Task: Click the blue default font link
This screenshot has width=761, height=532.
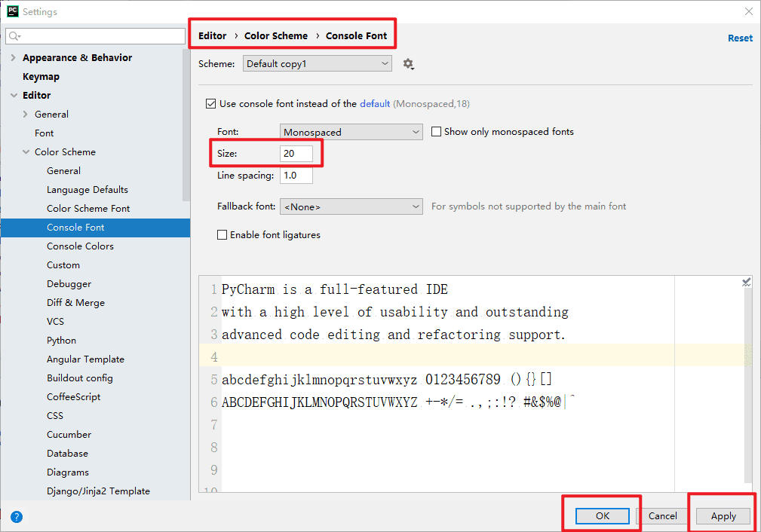Action: [375, 103]
